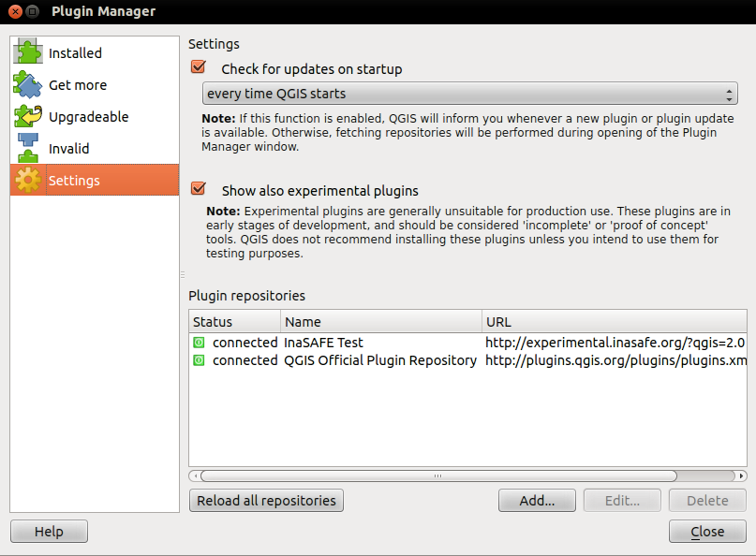
Task: Click the Edit... repository button
Action: coord(622,501)
